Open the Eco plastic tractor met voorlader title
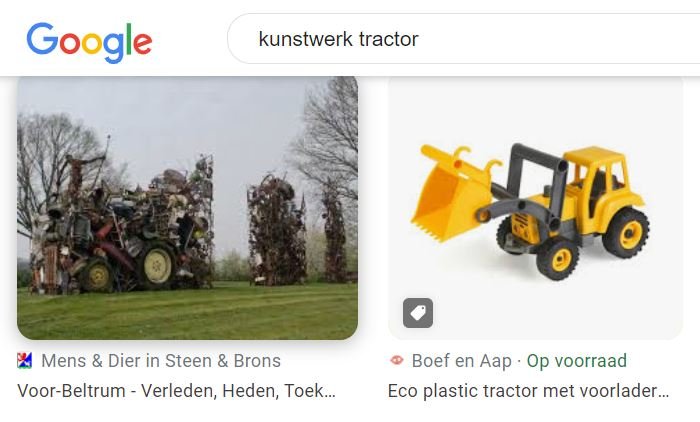Screen dimensions: 700x422 (x=529, y=391)
